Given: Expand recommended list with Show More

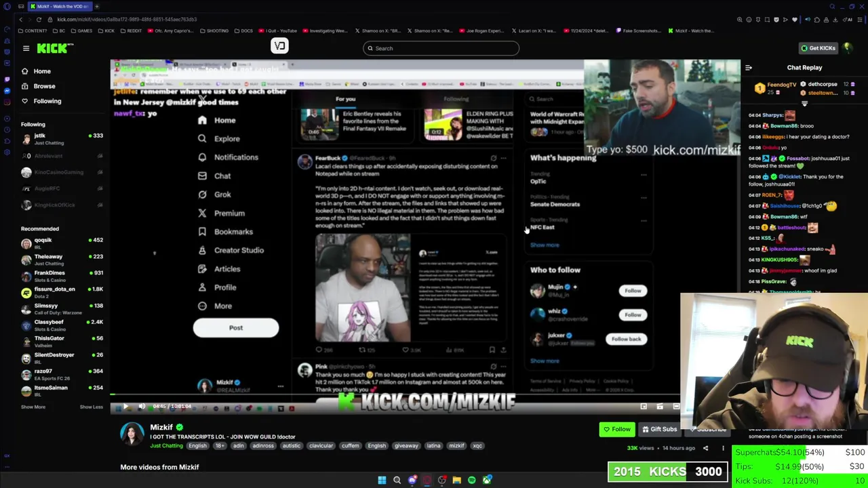Looking at the screenshot, I should click(33, 407).
